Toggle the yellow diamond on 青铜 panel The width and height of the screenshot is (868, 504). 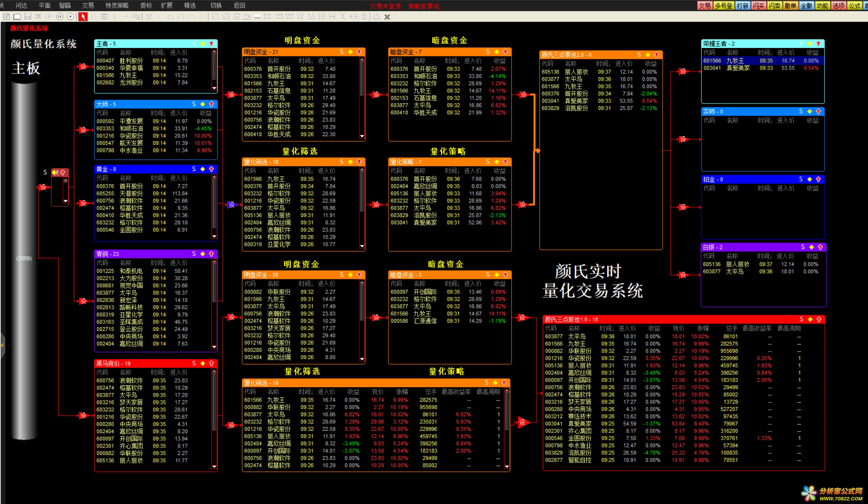pyautogui.click(x=202, y=254)
